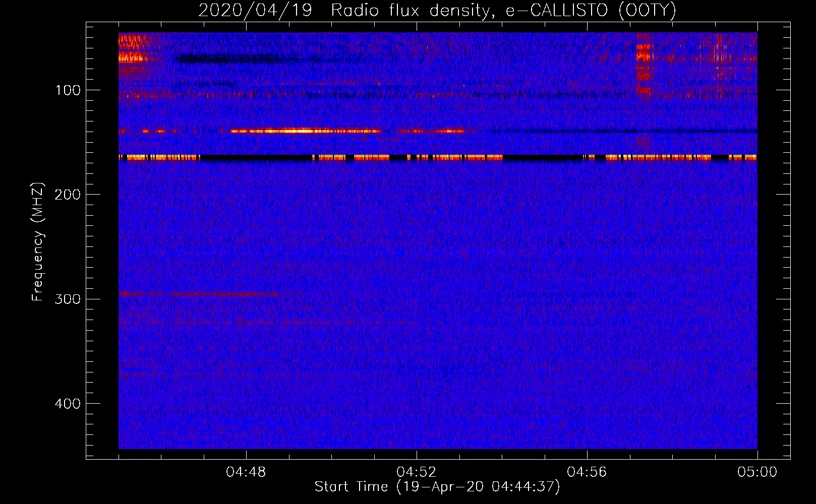Click the red horizontal line near 295 MHz
The height and width of the screenshot is (504, 816).
click(x=198, y=293)
